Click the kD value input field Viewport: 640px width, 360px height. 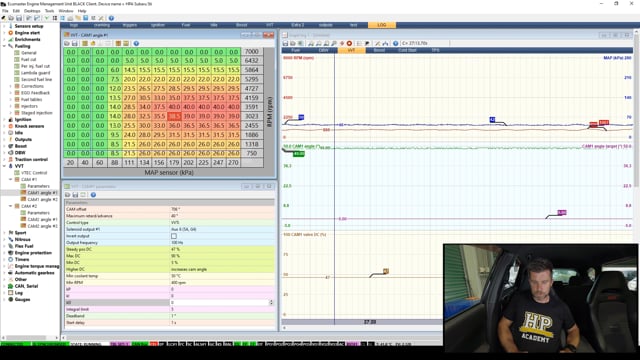pyautogui.click(x=219, y=302)
